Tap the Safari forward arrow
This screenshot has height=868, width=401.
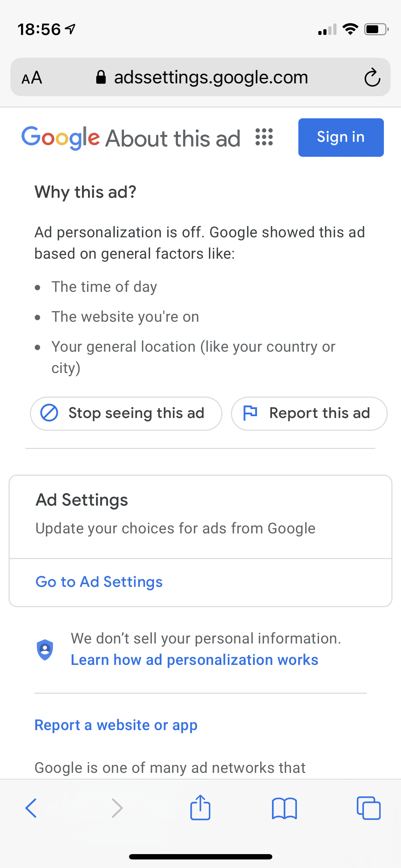tap(117, 808)
